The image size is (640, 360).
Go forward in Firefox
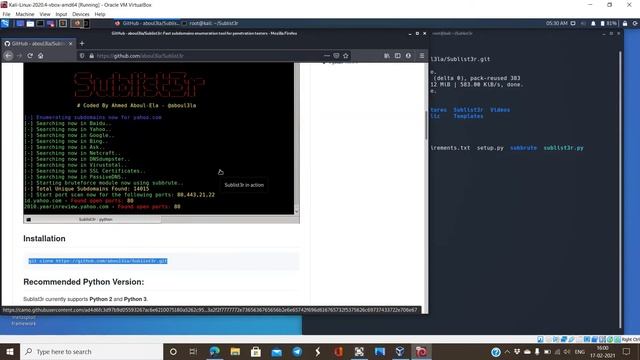coord(19,56)
